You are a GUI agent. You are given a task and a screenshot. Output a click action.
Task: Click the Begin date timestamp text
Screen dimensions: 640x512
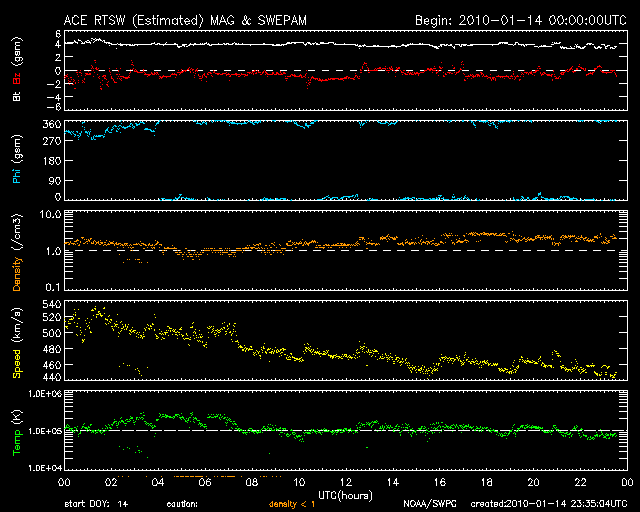(519, 19)
